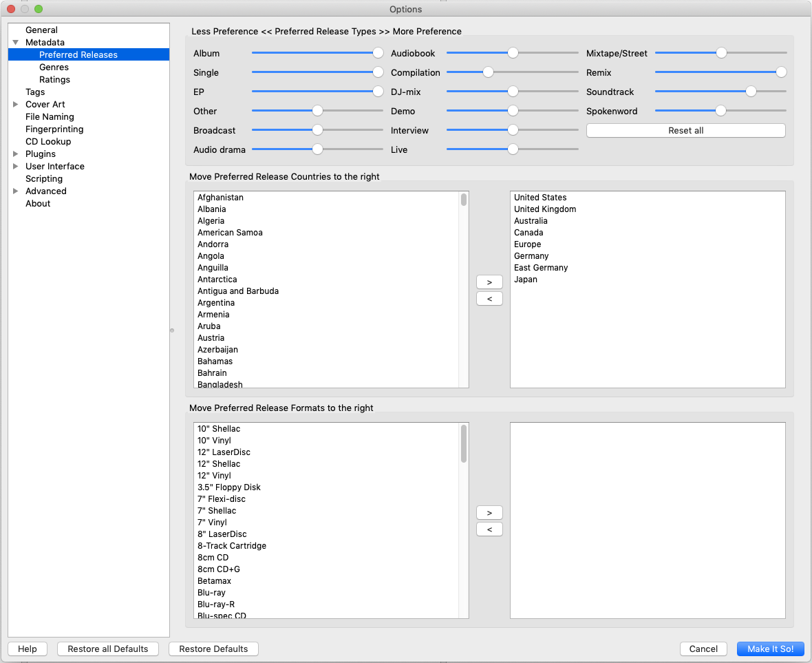The width and height of the screenshot is (812, 663).
Task: Open the About page
Action: 38,204
